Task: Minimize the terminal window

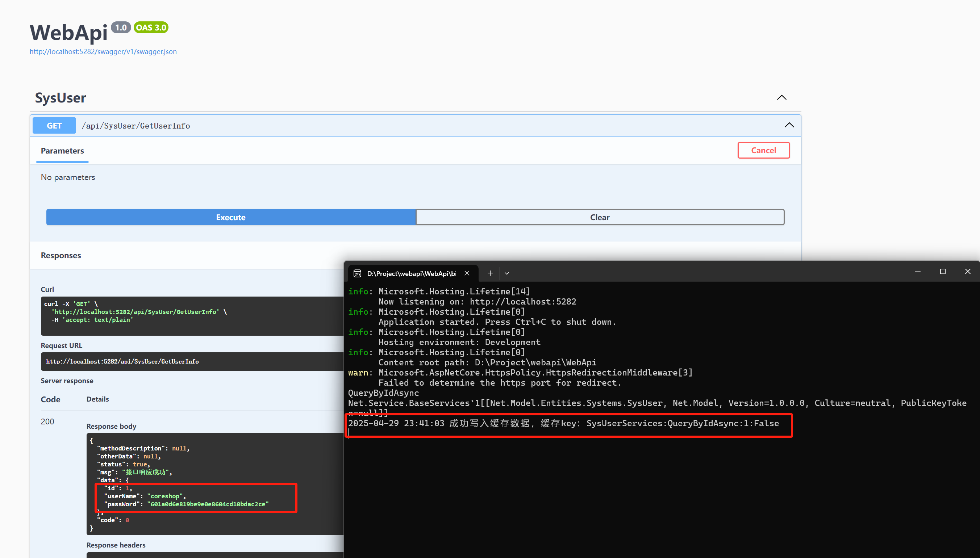Action: click(918, 271)
